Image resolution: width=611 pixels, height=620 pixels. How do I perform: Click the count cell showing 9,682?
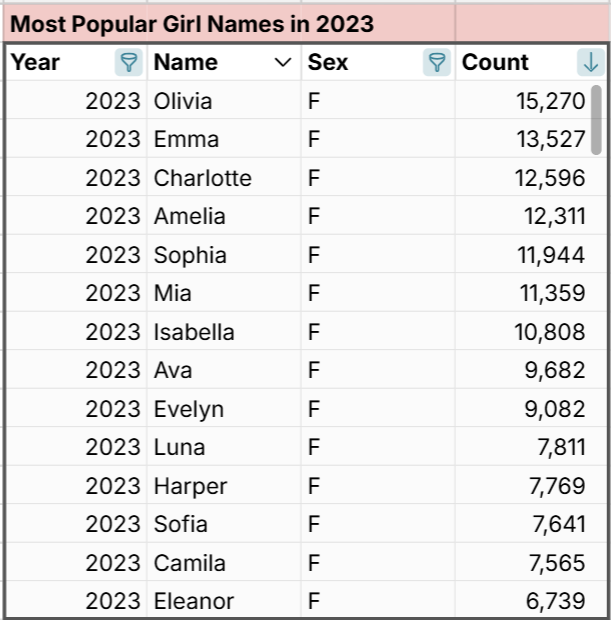pos(556,370)
